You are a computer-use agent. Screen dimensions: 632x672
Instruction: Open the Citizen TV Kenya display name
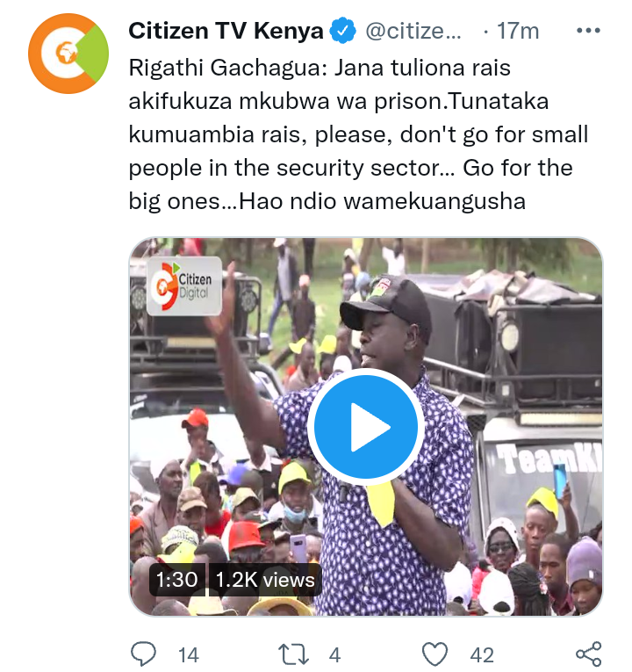226,31
